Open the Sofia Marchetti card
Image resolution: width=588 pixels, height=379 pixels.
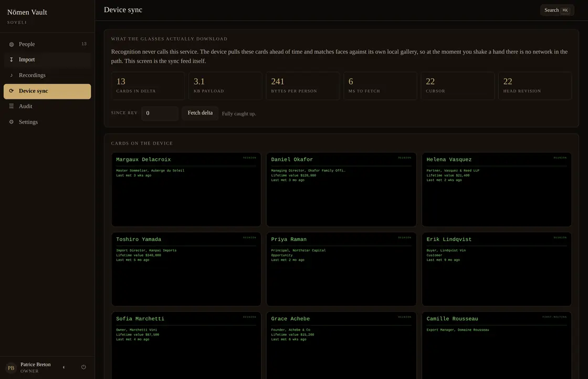[x=186, y=345]
